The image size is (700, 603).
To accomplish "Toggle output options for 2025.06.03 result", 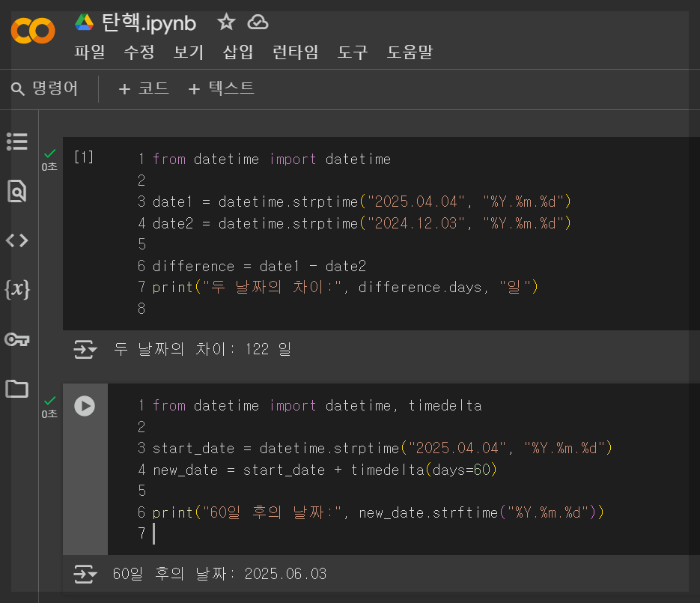I will click(x=85, y=574).
